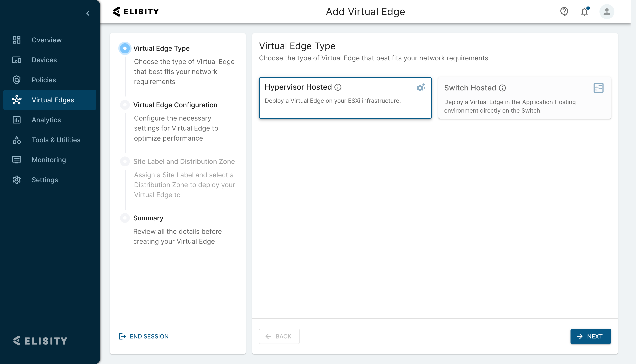Click the BACK button
The image size is (636, 364).
pyautogui.click(x=279, y=336)
